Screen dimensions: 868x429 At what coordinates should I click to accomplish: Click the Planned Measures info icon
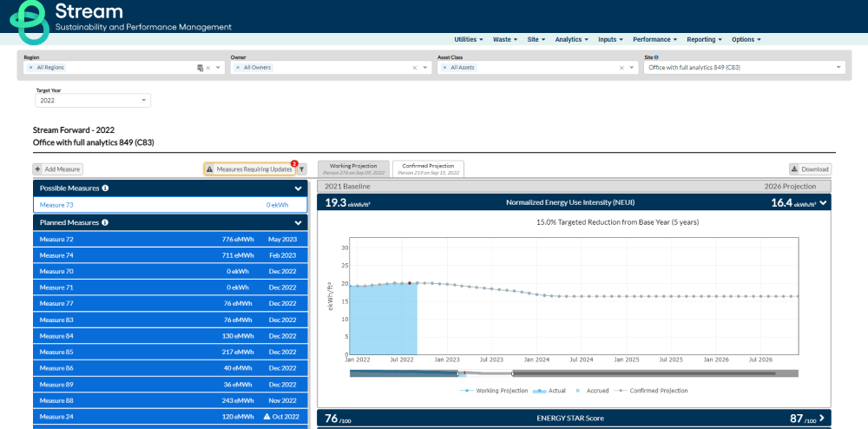(105, 222)
